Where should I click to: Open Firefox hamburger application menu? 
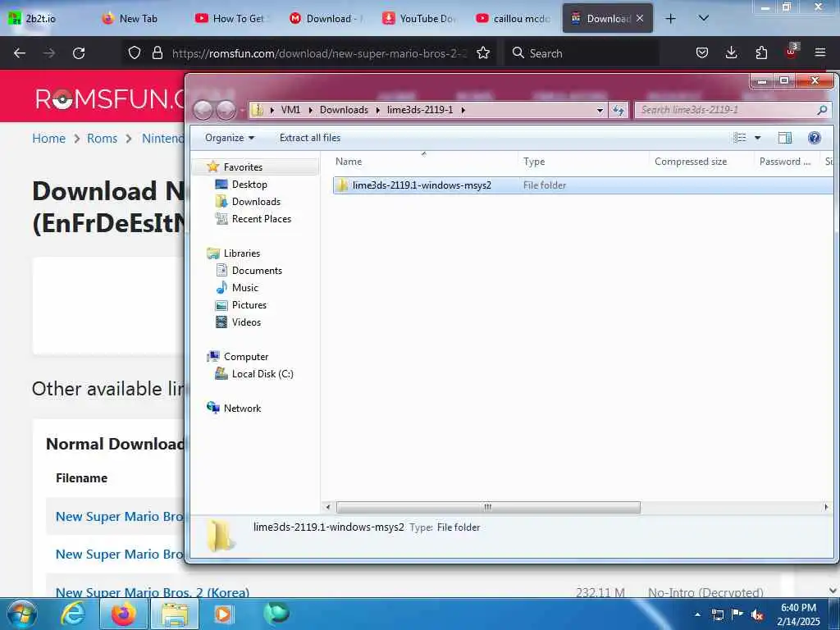pyautogui.click(x=820, y=53)
